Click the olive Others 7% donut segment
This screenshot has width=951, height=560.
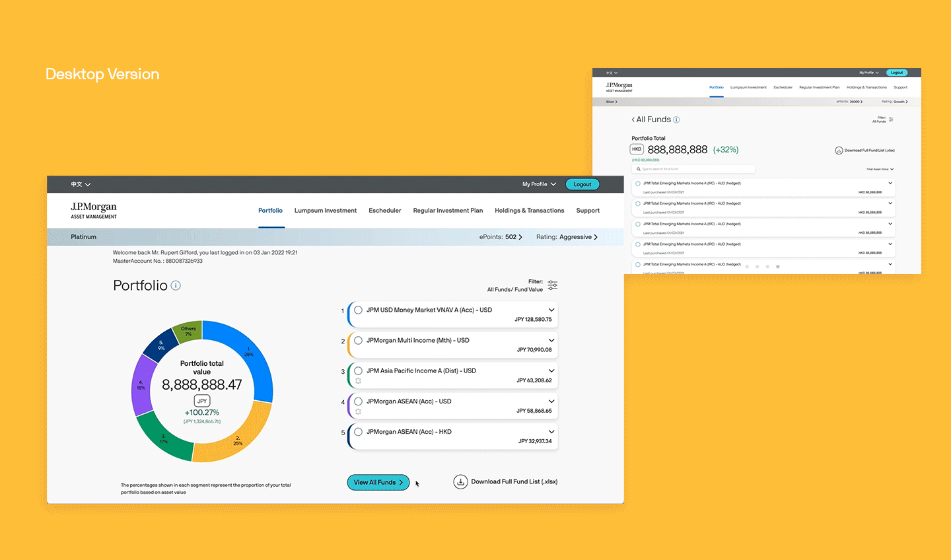(188, 332)
